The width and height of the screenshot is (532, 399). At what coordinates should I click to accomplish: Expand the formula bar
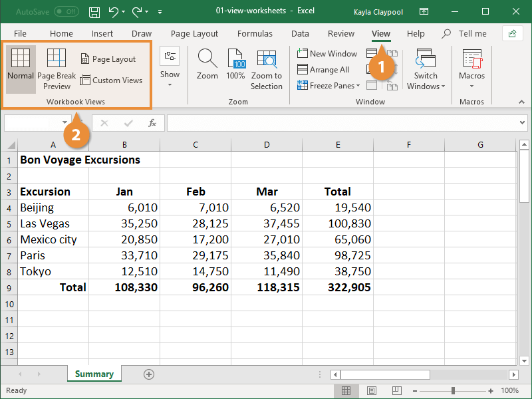pyautogui.click(x=523, y=122)
